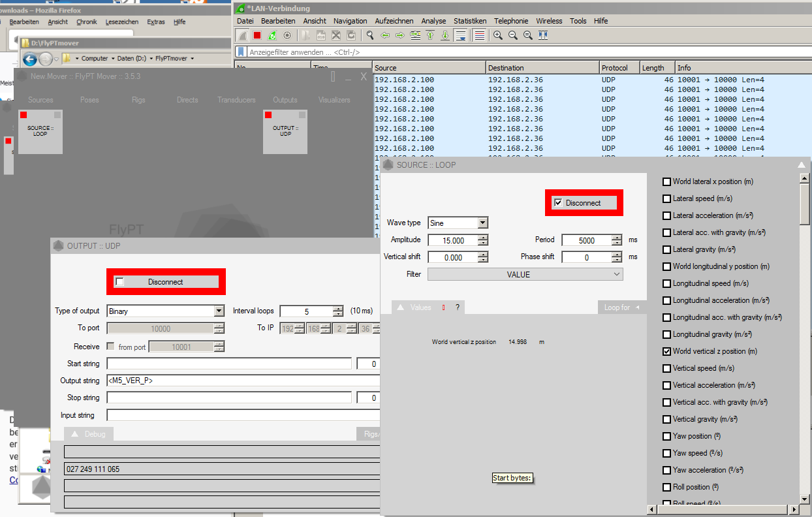The width and height of the screenshot is (812, 517).
Task: Open OUTPUT :: UDP module tile
Action: [x=285, y=132]
